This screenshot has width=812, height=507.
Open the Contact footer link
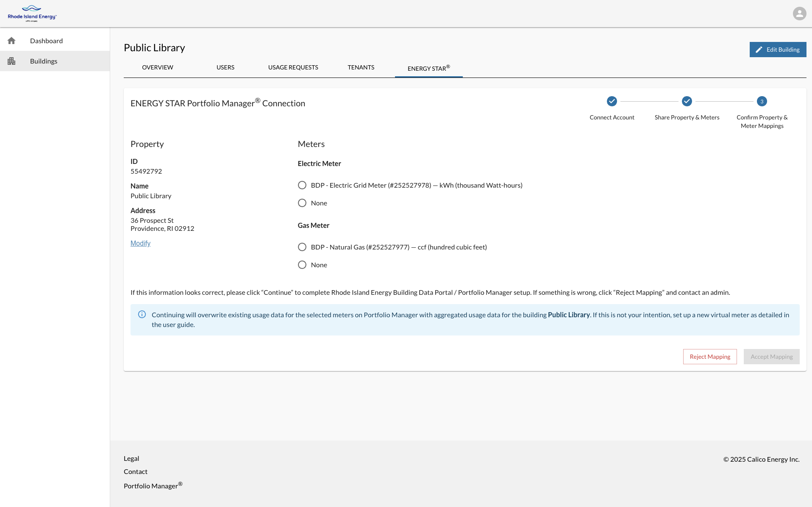pos(136,471)
